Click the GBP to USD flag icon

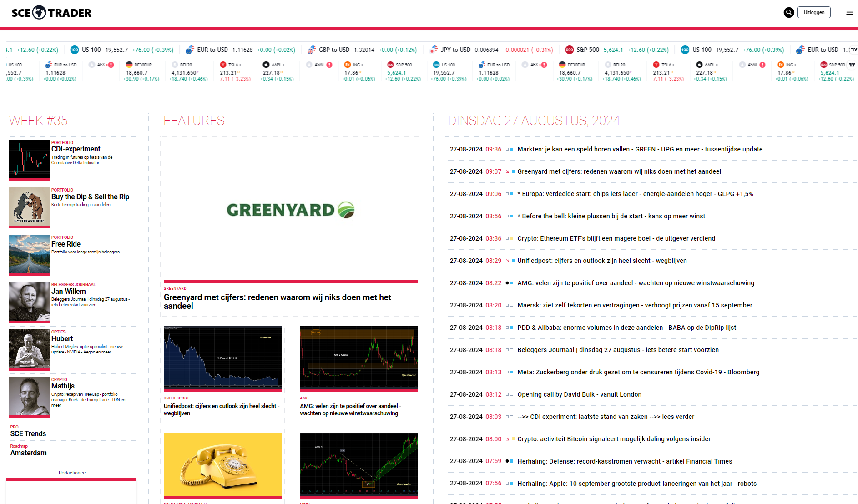pyautogui.click(x=312, y=50)
